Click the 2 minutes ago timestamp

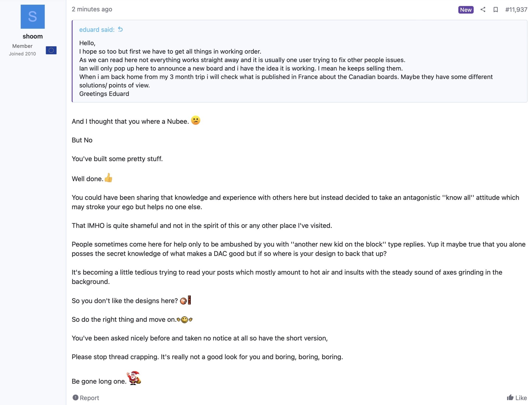pos(92,9)
